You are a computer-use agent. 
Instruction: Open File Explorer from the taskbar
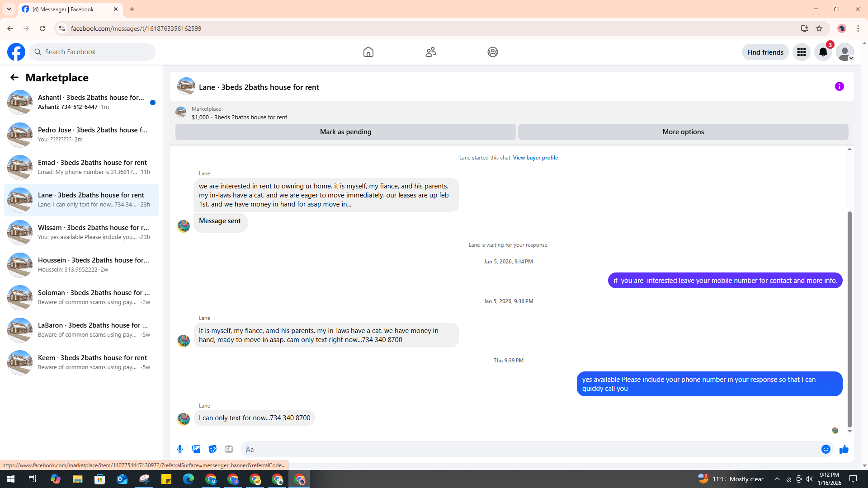pos(78,479)
